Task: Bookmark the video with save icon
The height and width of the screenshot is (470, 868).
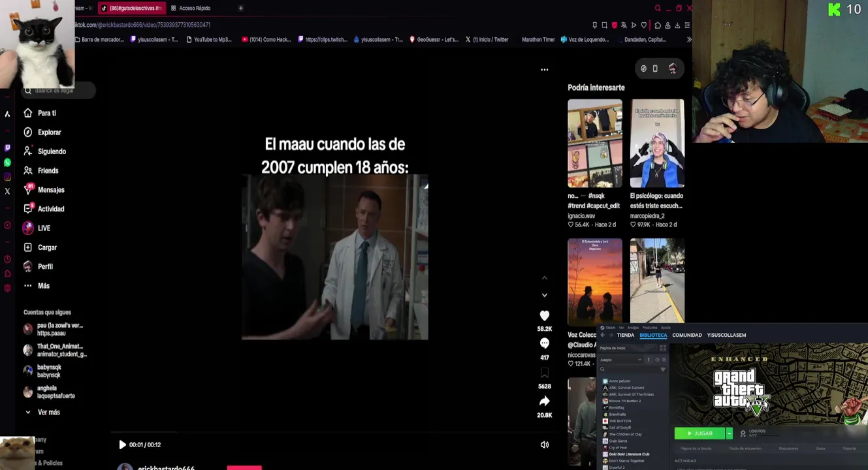Action: tap(545, 373)
